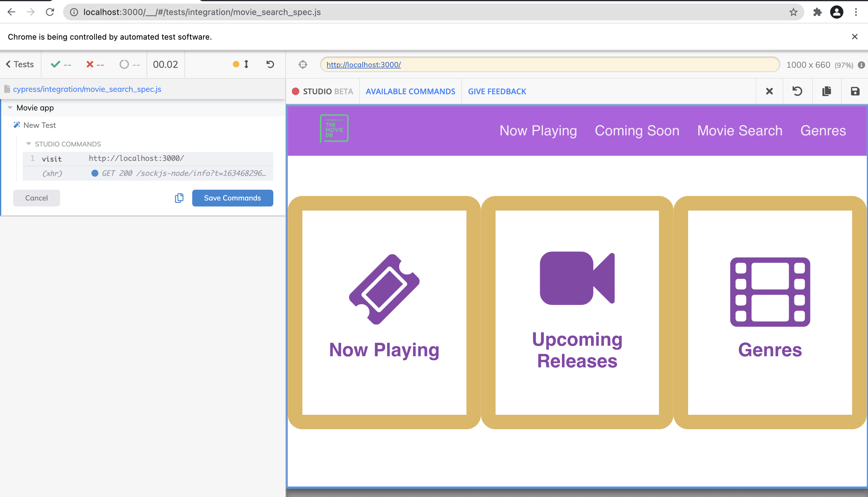This screenshot has width=868, height=497.
Task: Collapse the Movie app test suite
Action: coord(10,107)
